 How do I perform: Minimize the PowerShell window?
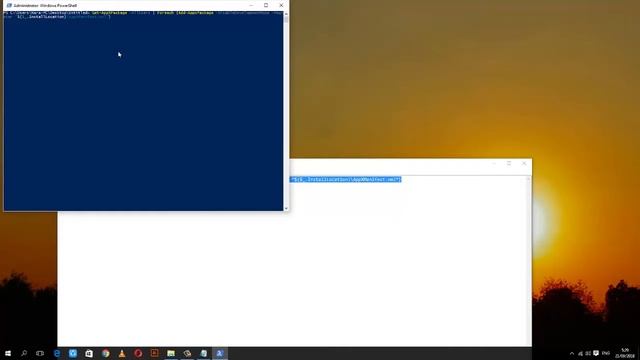251,5
